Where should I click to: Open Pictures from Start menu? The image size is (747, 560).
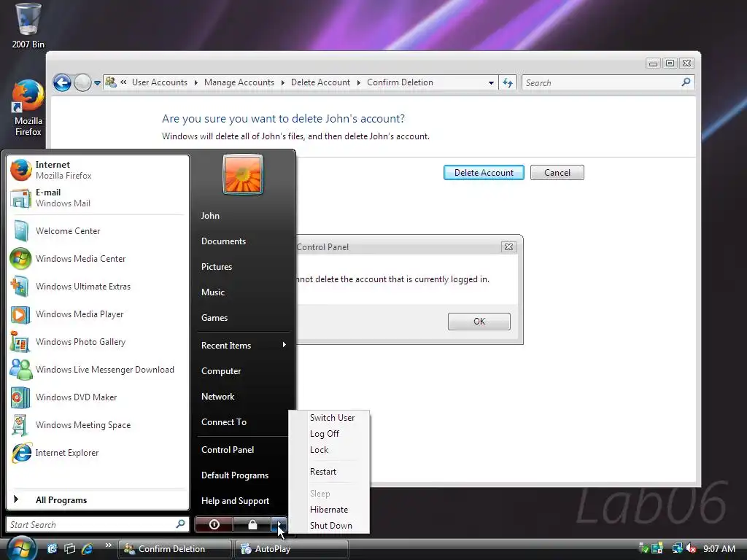click(244, 267)
